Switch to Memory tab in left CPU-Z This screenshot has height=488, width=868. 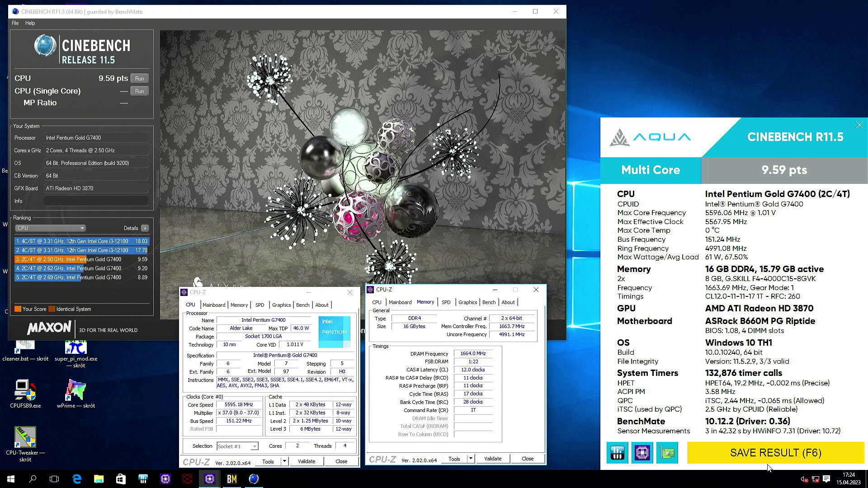[x=239, y=305]
